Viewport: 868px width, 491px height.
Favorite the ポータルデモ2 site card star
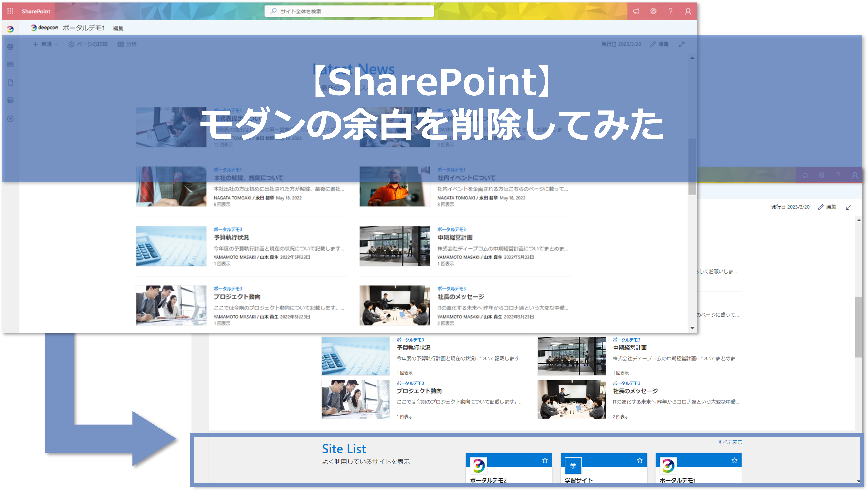tap(545, 460)
